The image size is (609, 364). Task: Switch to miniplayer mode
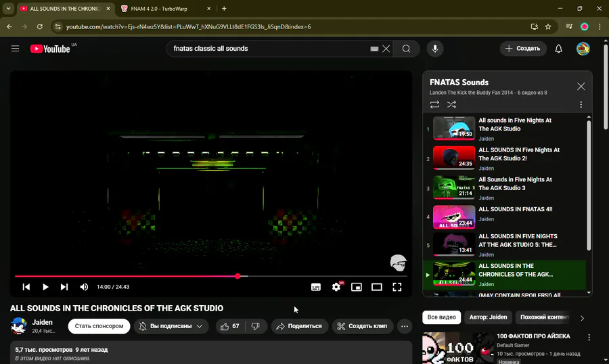357,287
